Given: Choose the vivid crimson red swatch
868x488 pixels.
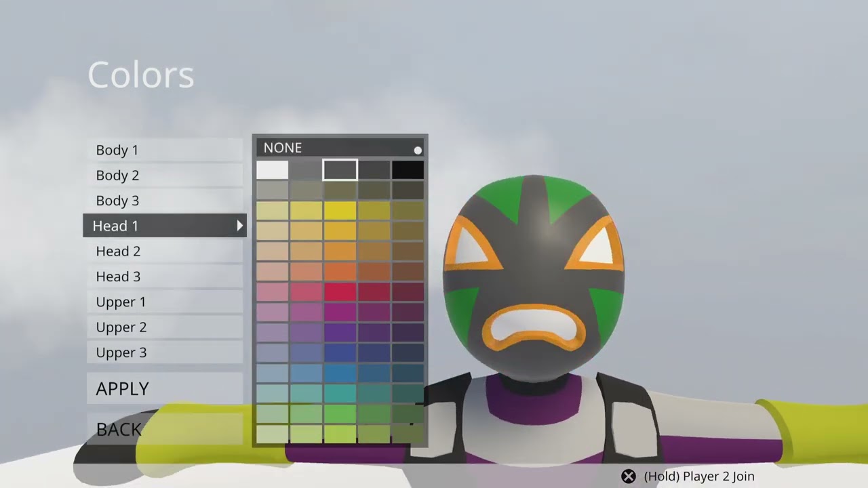Looking at the screenshot, I should (340, 292).
